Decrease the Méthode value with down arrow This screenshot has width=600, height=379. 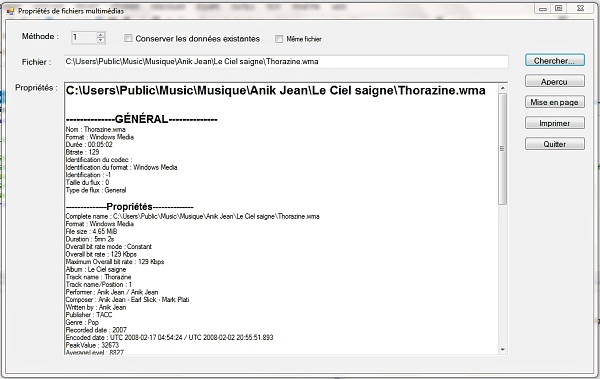coord(101,40)
